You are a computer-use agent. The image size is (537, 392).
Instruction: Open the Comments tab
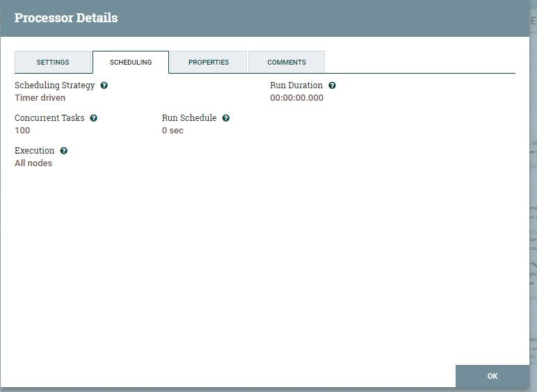click(x=287, y=62)
